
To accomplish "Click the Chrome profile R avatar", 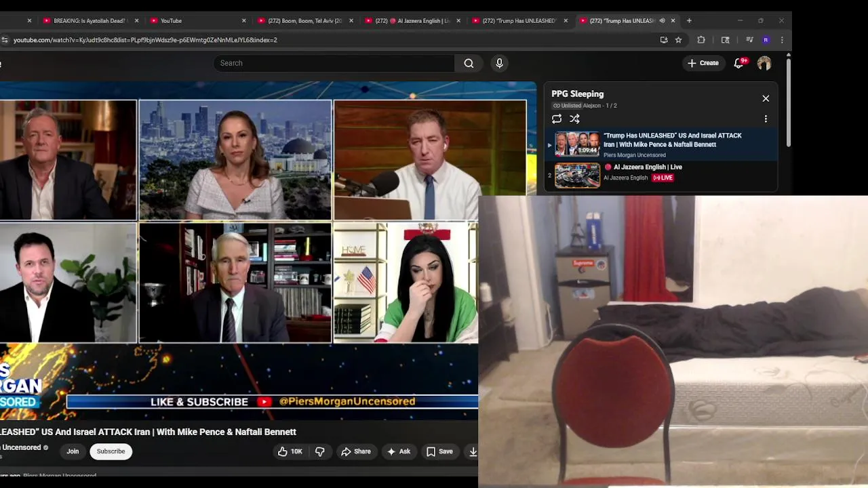I will point(766,40).
